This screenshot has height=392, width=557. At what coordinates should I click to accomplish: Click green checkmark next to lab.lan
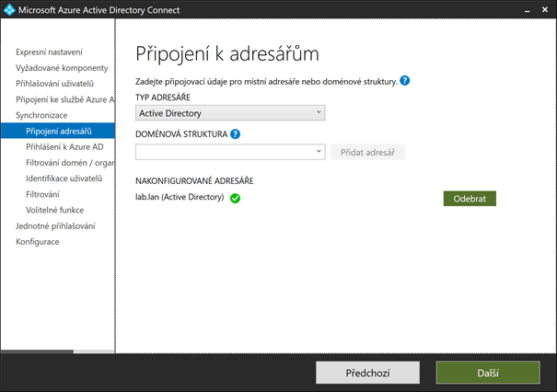coord(236,198)
